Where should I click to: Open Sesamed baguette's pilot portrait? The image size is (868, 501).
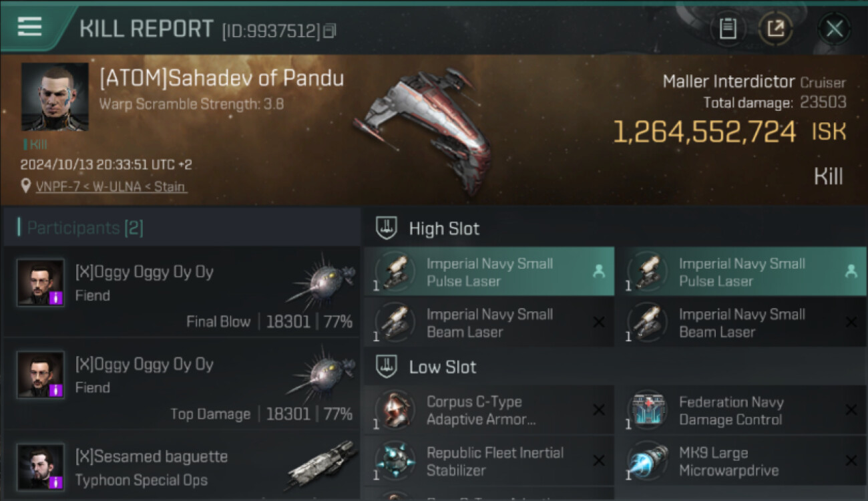click(41, 467)
